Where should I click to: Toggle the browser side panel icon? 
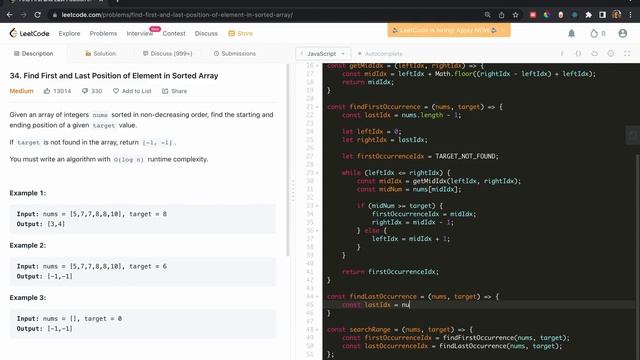602,15
